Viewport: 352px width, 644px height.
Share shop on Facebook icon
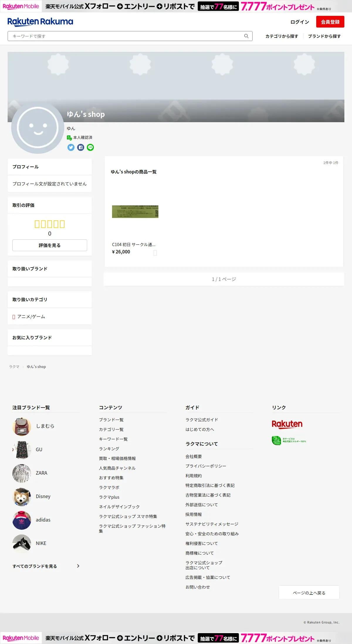[81, 147]
